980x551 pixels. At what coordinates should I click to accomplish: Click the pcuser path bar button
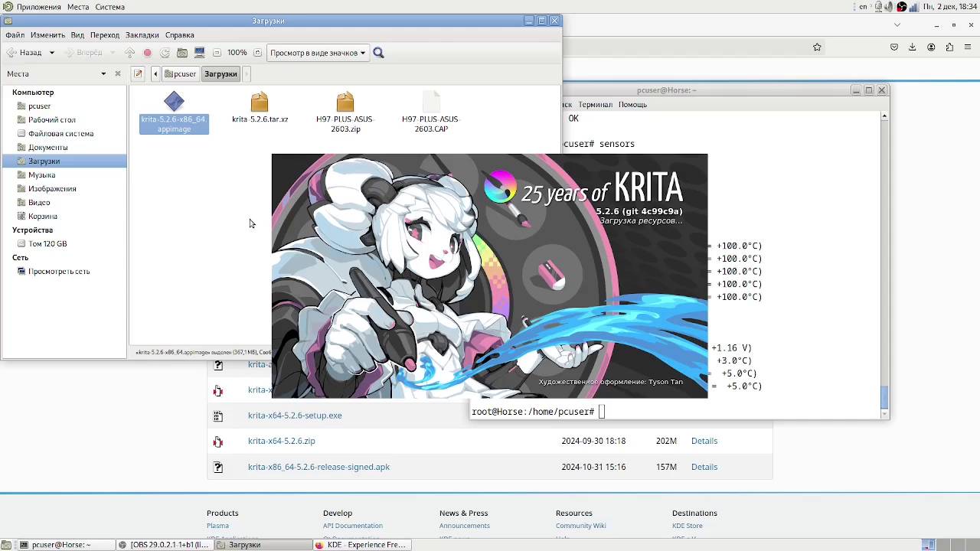tap(181, 73)
